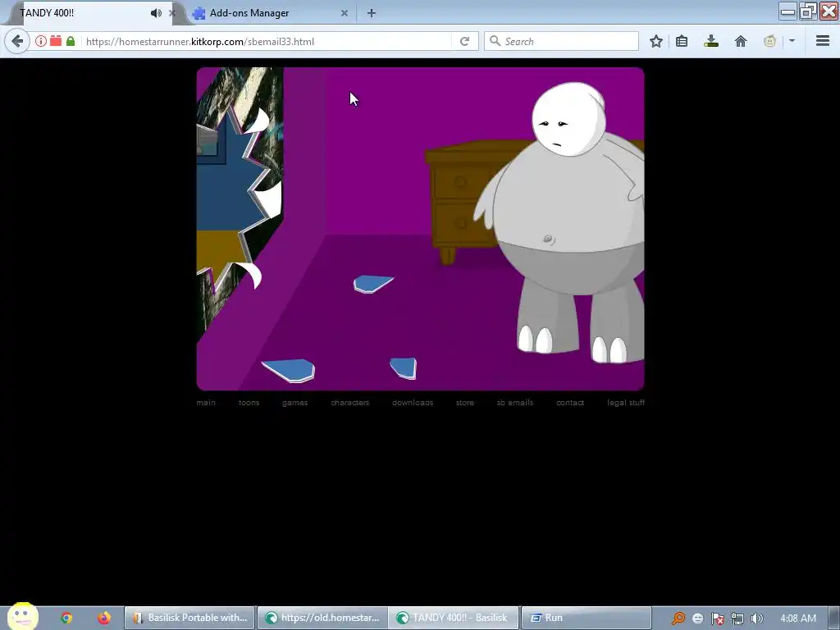Image resolution: width=840 pixels, height=630 pixels.
Task: Open the Start menu smiley button
Action: tap(22, 617)
